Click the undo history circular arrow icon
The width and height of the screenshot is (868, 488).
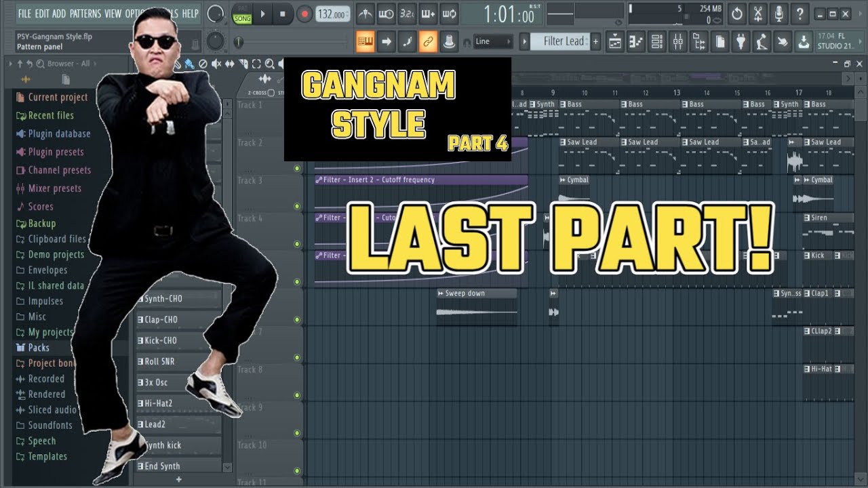pos(737,14)
